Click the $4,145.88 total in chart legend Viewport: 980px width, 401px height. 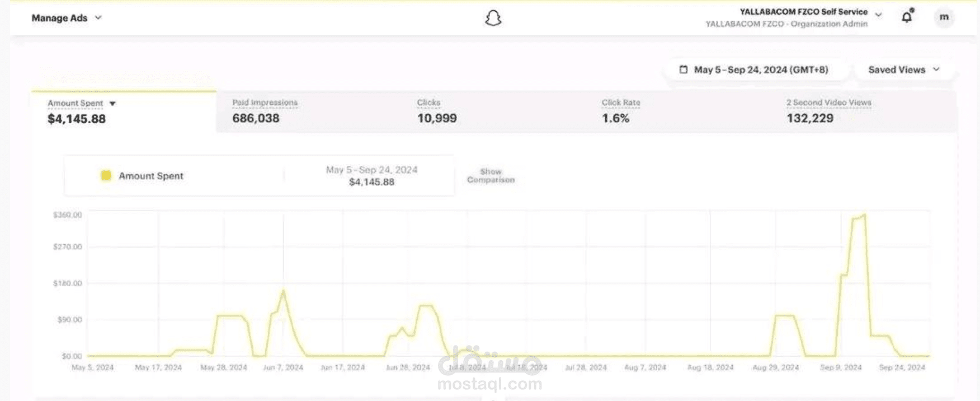(371, 182)
